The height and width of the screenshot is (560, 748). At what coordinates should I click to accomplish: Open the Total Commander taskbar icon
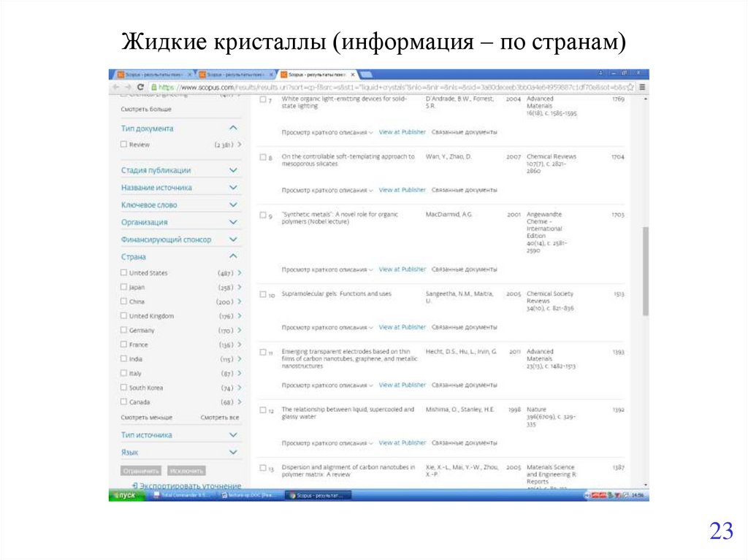(183, 494)
